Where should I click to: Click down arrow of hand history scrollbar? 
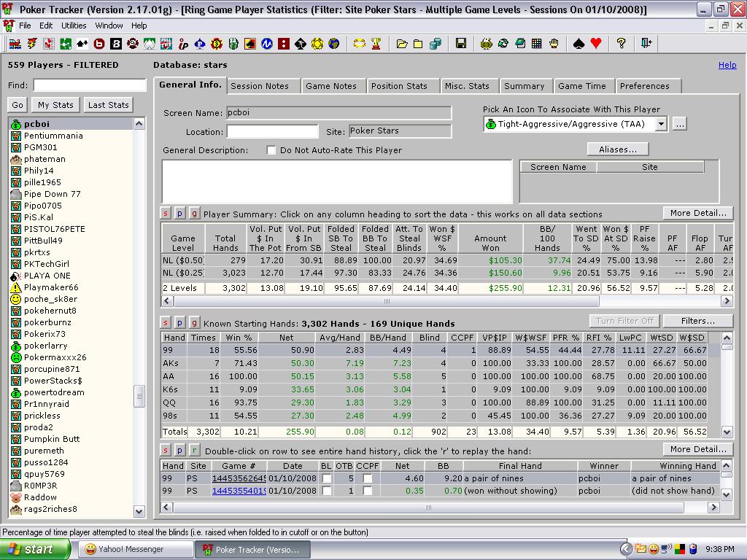point(727,495)
